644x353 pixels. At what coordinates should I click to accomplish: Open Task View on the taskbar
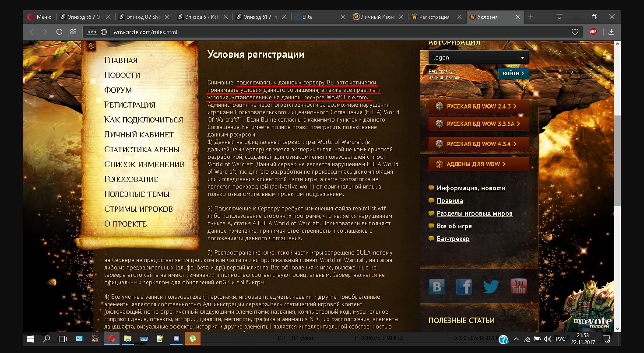tap(62, 339)
